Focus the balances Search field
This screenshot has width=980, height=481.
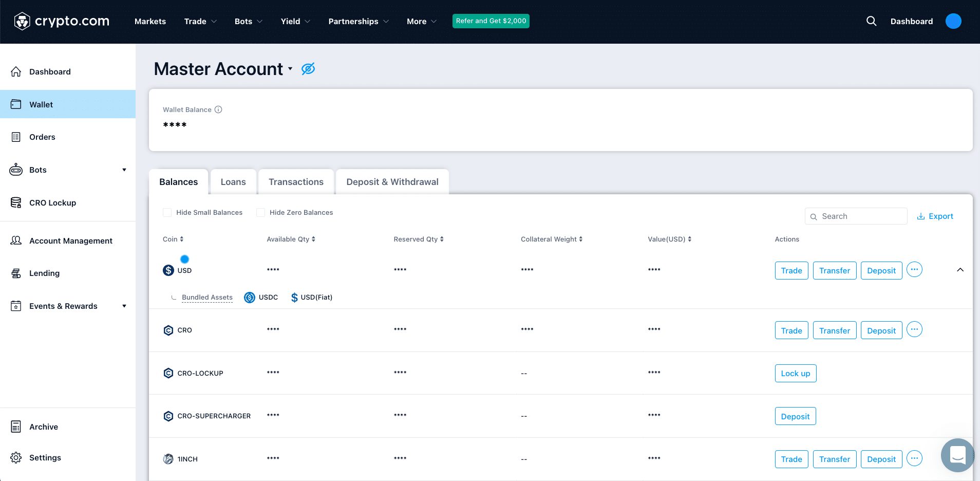(x=856, y=216)
